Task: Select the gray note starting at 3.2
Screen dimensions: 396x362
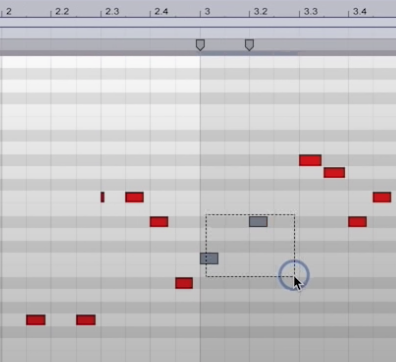Action: pyautogui.click(x=258, y=222)
